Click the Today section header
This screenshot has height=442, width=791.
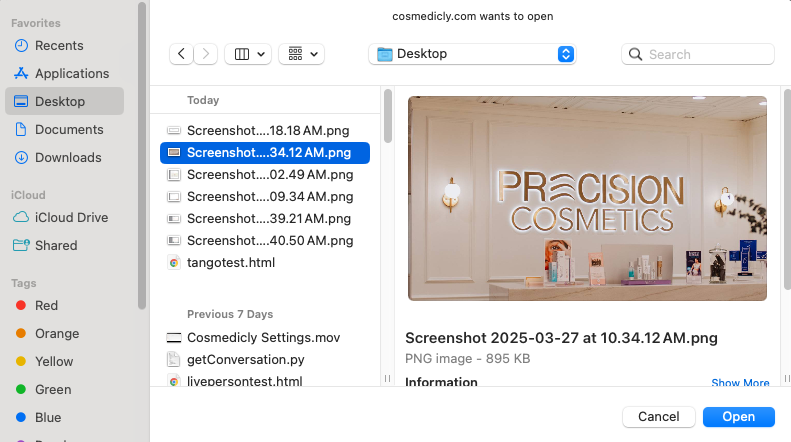click(x=203, y=100)
